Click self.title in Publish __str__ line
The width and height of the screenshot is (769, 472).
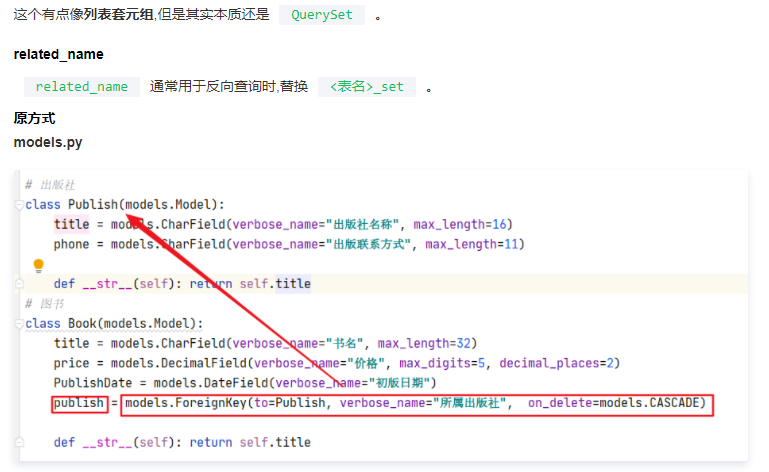pos(275,284)
